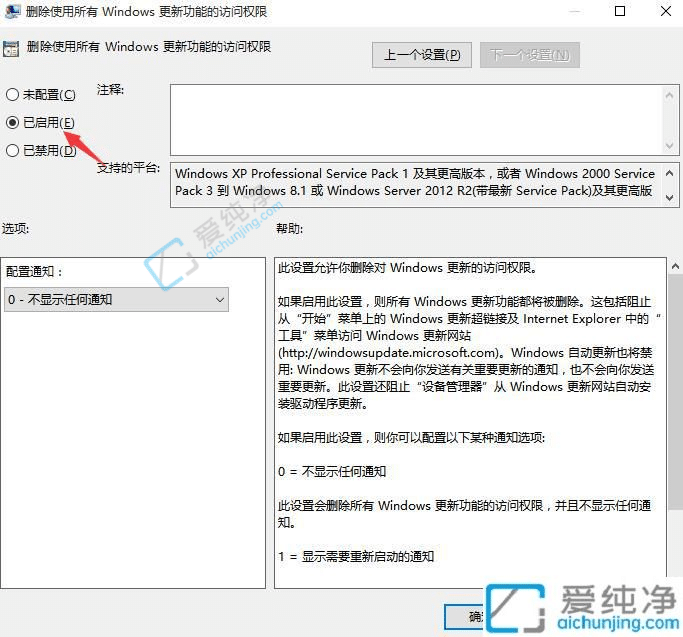The image size is (683, 637).
Task: Click the policy icon beside the setting title
Action: point(11,48)
